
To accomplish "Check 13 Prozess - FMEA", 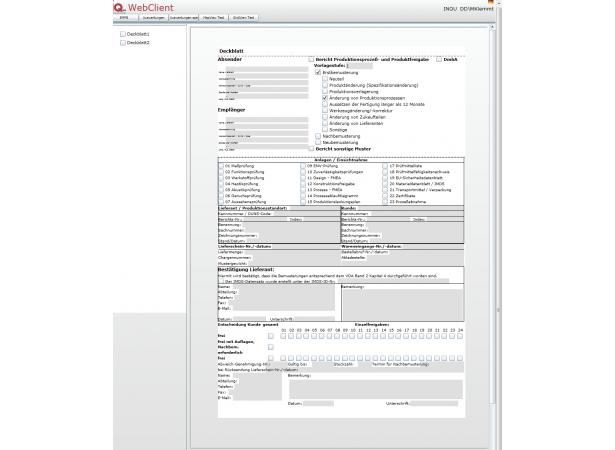I will (x=303, y=189).
